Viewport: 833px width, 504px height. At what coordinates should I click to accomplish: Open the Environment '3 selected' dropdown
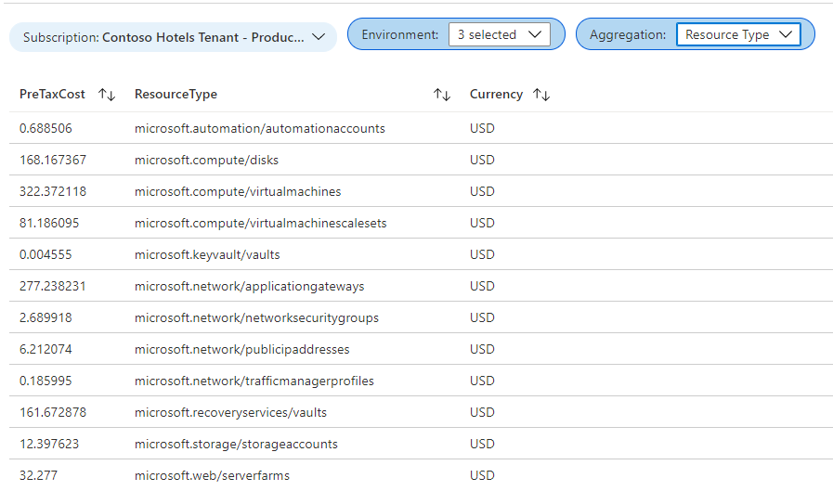499,34
